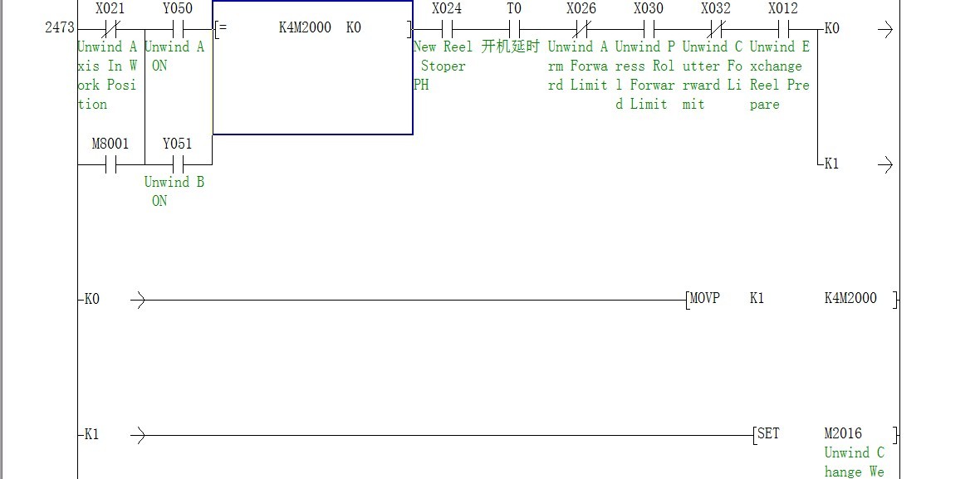Click the T0 timer contact
980x479 pixels.
coord(514,29)
